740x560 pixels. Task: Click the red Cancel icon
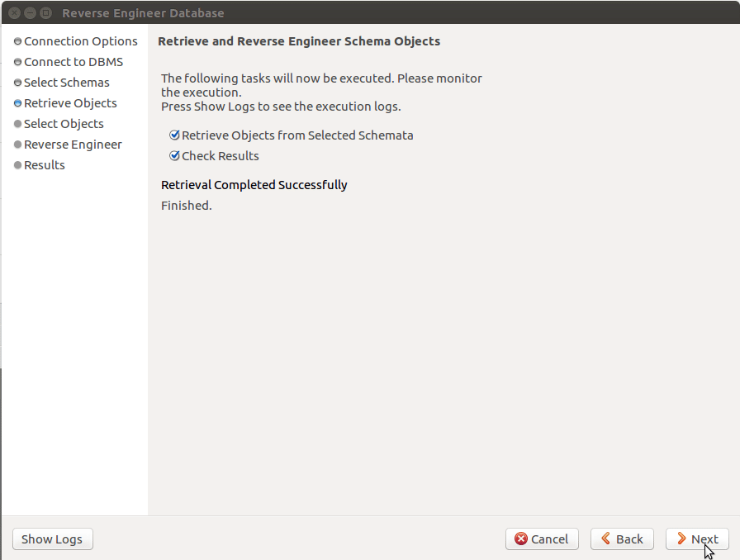(521, 539)
